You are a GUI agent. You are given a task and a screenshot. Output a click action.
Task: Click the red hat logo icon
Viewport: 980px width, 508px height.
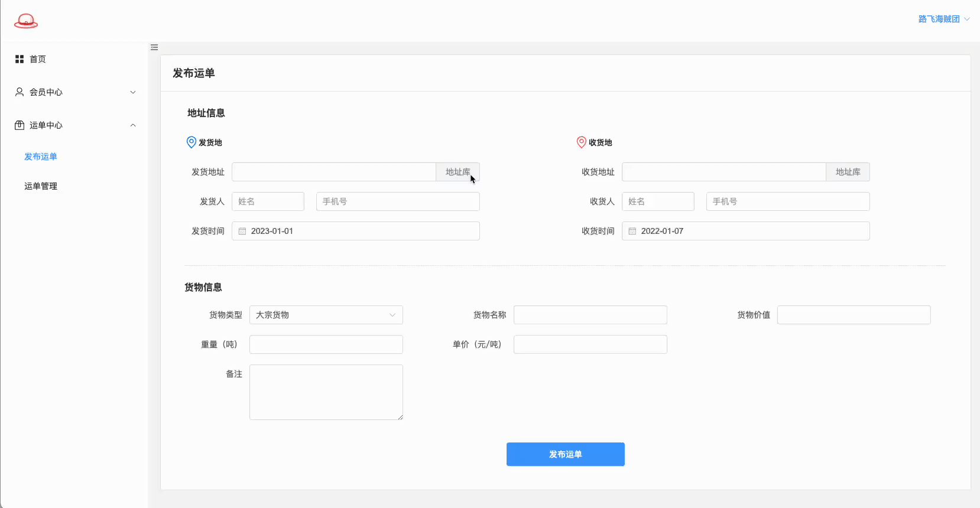[x=26, y=21]
